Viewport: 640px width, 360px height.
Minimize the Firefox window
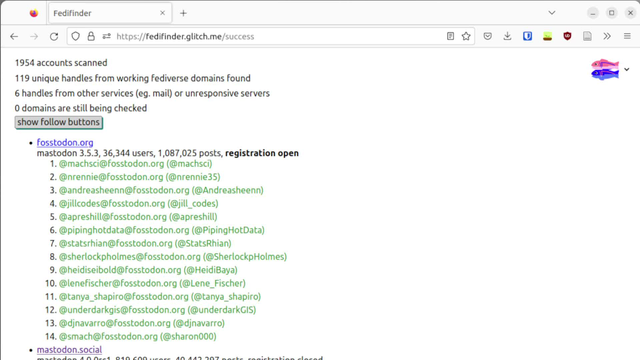pos(593,13)
